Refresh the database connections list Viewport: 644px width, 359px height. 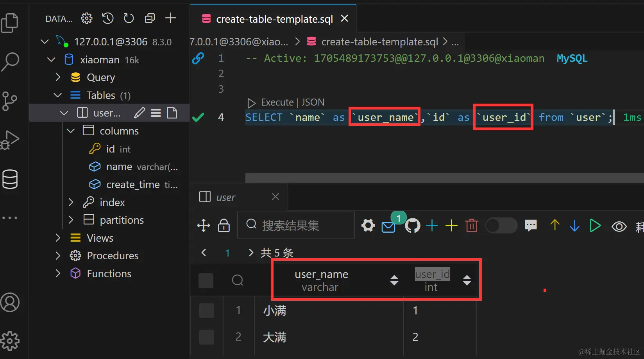click(129, 18)
